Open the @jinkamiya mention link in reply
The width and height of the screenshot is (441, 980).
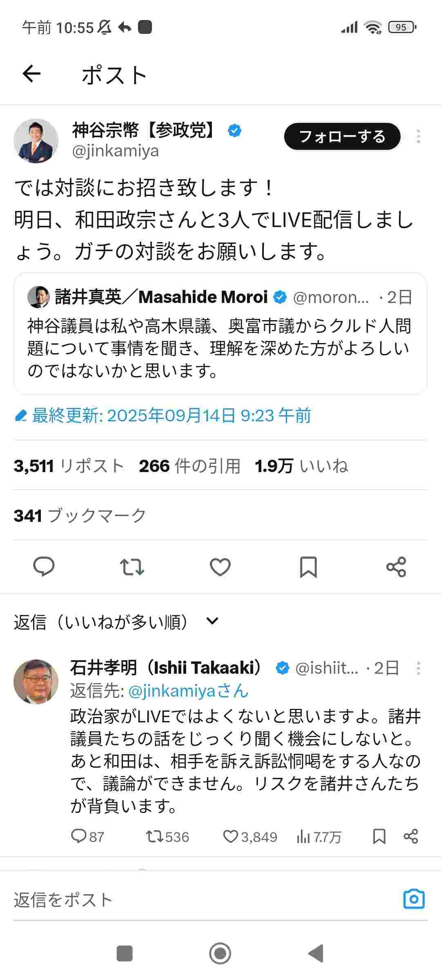[188, 691]
